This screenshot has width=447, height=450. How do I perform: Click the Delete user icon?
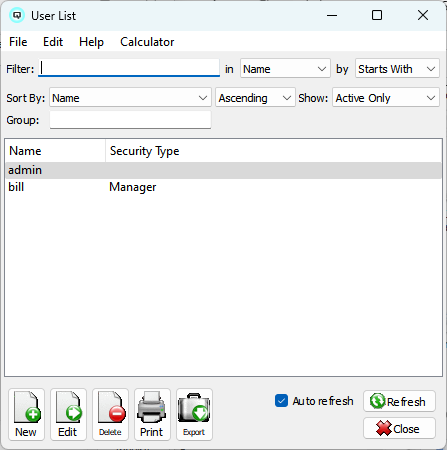point(110,414)
